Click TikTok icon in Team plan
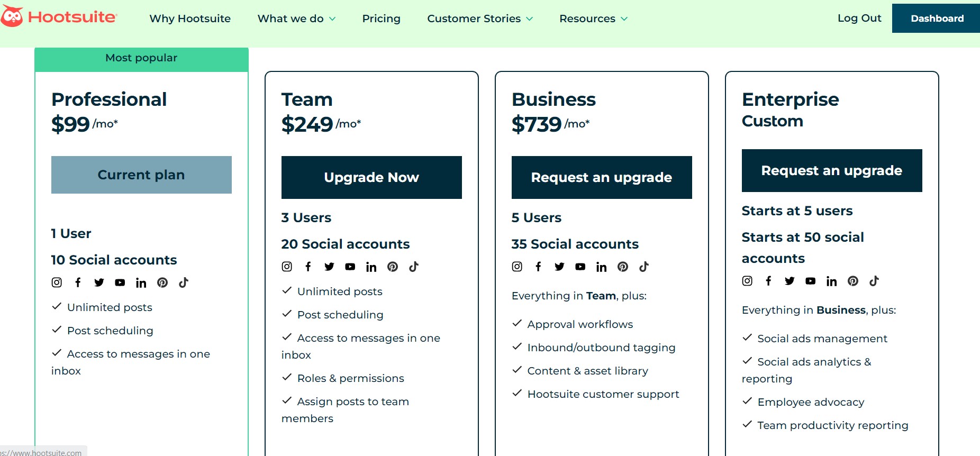980x456 pixels. [x=414, y=267]
